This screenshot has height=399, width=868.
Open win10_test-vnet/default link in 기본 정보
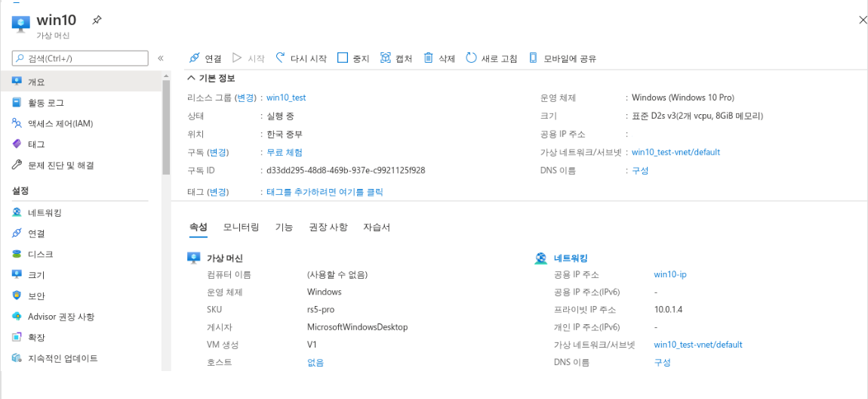tap(676, 152)
